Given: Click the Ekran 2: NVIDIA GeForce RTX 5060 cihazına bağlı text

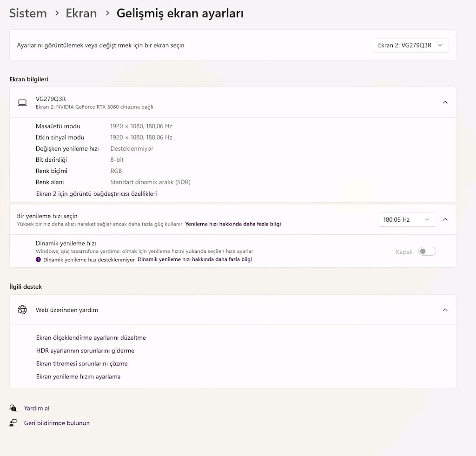Looking at the screenshot, I should tap(94, 107).
